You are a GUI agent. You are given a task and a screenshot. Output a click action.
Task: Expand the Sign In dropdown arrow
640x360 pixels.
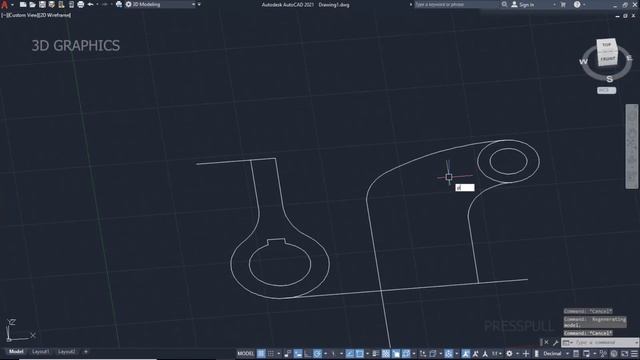pyautogui.click(x=554, y=4)
